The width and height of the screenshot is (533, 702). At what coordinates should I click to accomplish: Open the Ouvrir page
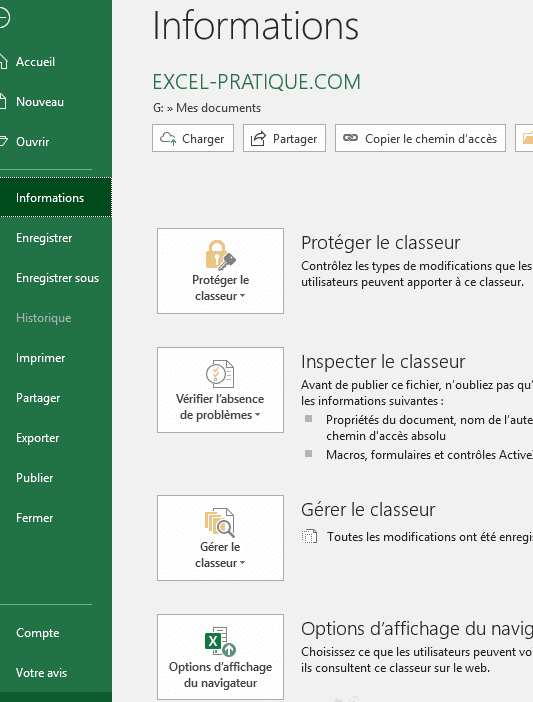pyautogui.click(x=33, y=141)
